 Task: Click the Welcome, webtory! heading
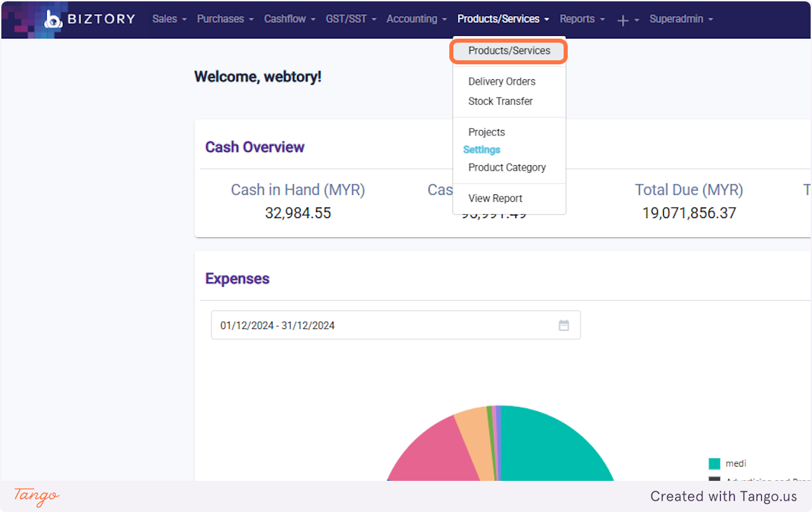tap(258, 77)
